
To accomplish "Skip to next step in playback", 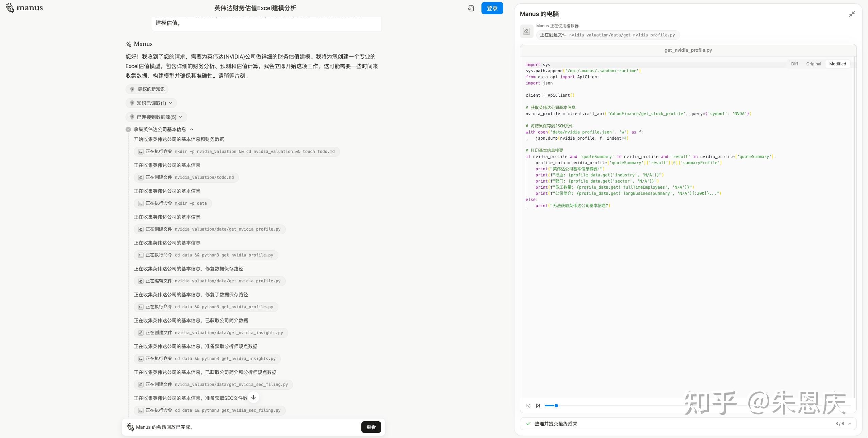I will [538, 406].
